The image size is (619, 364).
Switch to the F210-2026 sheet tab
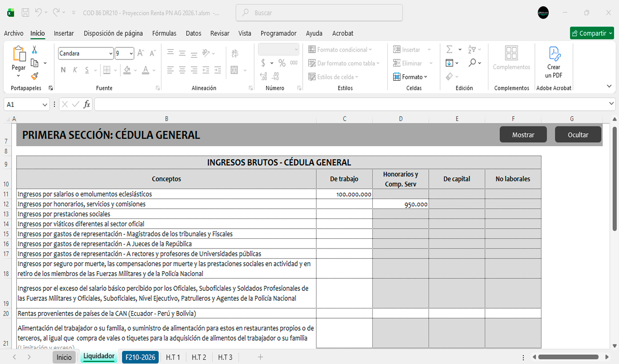140,357
